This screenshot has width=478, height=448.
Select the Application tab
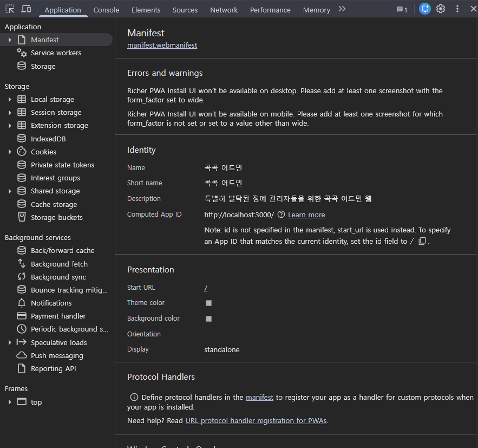(x=63, y=10)
